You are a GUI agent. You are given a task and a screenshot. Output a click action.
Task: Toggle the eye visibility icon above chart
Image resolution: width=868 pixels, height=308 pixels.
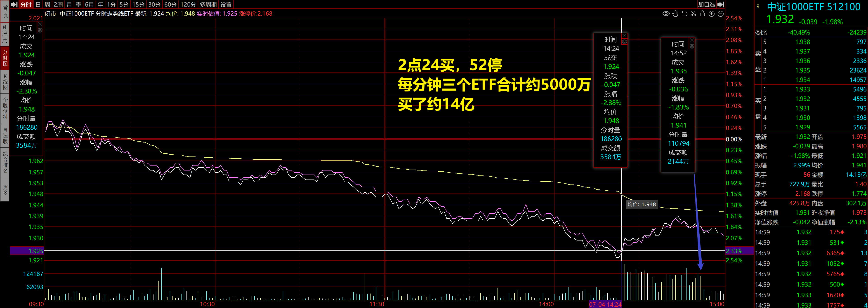pyautogui.click(x=666, y=14)
